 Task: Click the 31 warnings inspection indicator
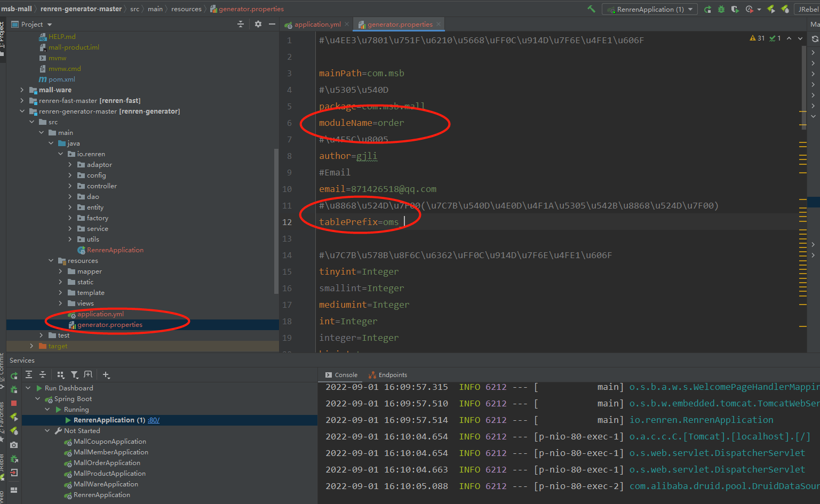pyautogui.click(x=757, y=38)
